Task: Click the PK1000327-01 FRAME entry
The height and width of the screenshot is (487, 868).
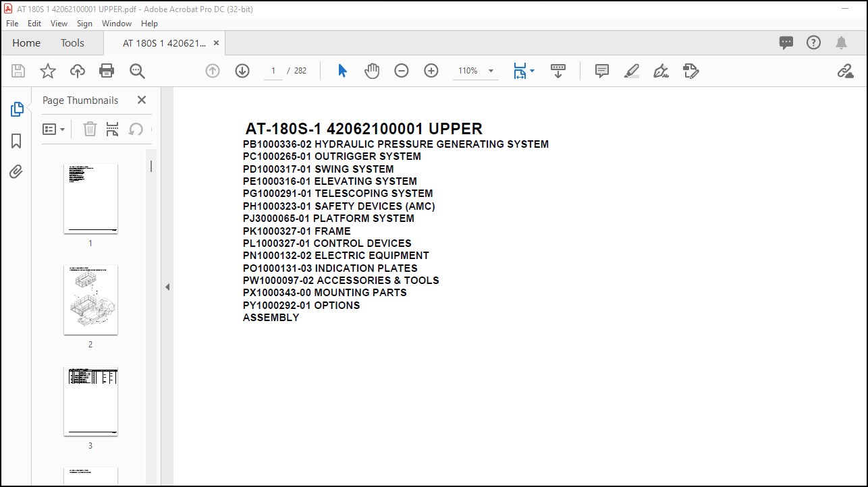Action: click(297, 231)
